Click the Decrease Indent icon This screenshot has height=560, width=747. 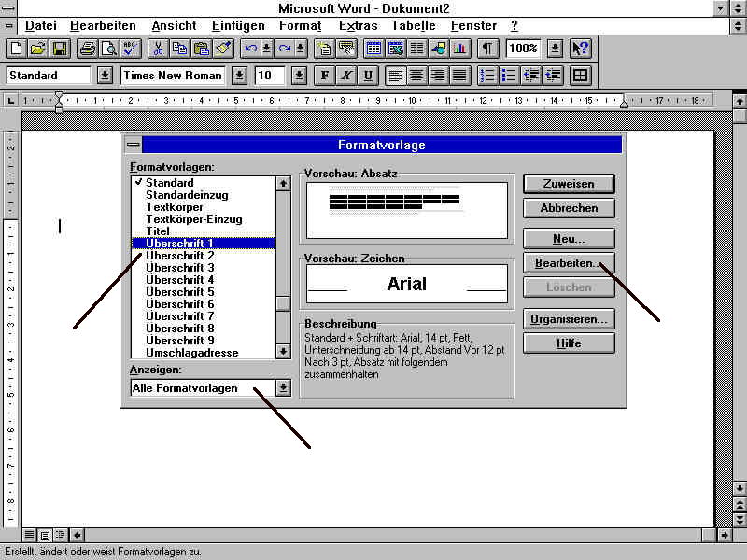pos(530,76)
